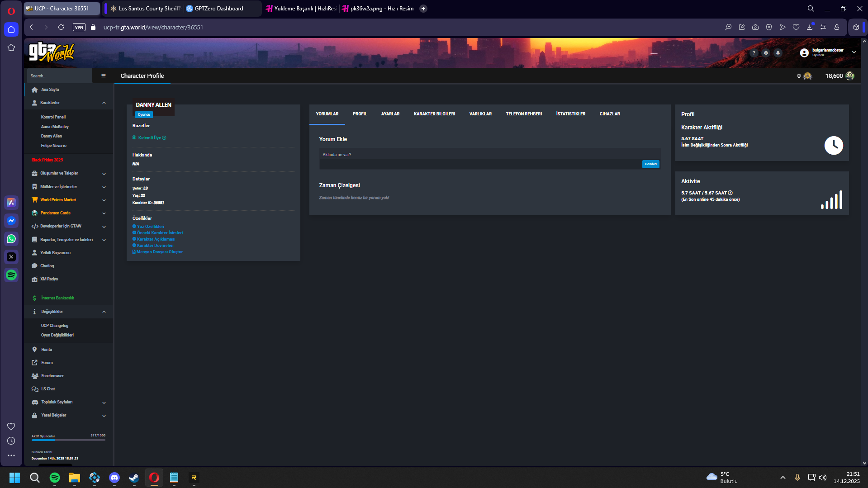Click the gtaWorld logo in the header
The height and width of the screenshot is (488, 868).
pyautogui.click(x=52, y=52)
